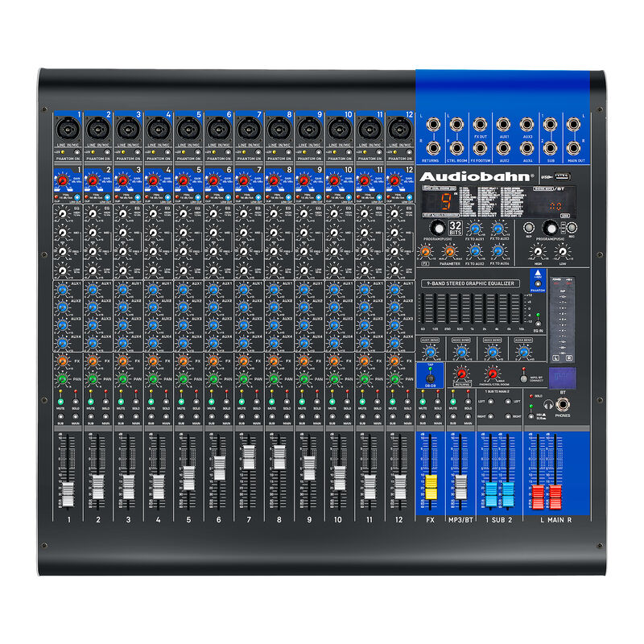This screenshot has width=644, height=644.
Task: Engage LEFT in the 1 SUB TO MAIN 2 section
Action: 490,401
